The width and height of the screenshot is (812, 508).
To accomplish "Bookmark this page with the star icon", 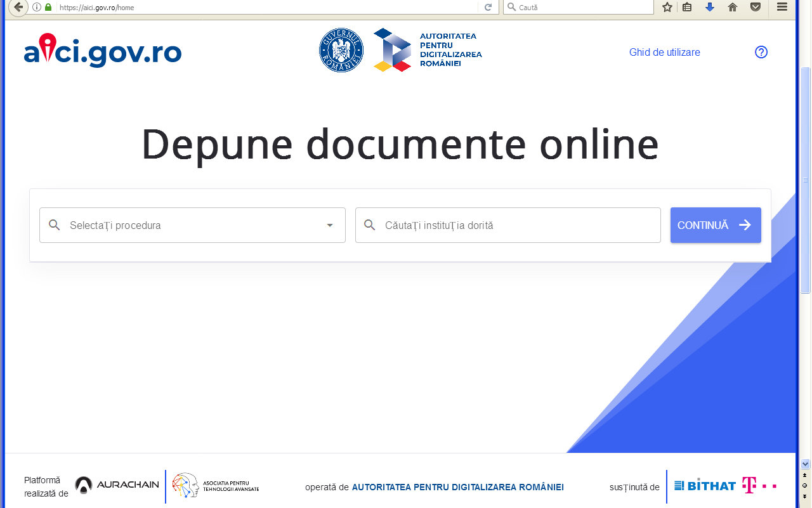I will click(667, 8).
